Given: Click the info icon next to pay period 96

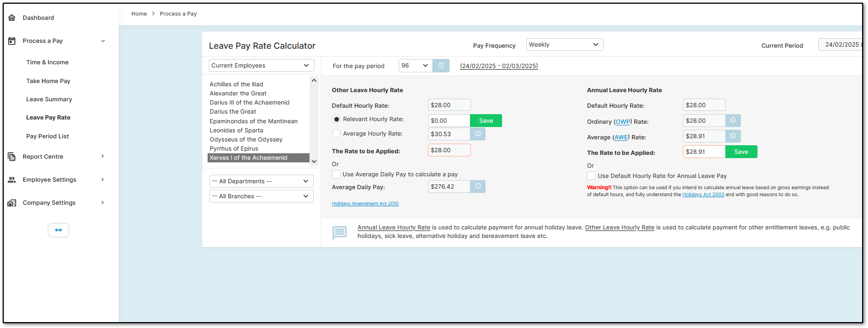Looking at the screenshot, I should click(441, 65).
